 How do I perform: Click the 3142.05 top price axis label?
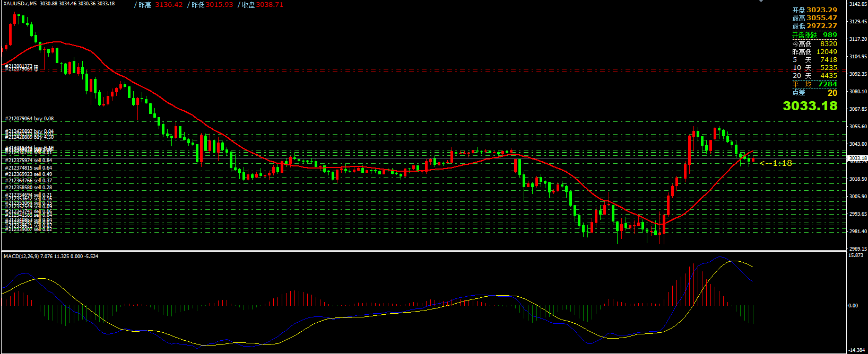857,4
